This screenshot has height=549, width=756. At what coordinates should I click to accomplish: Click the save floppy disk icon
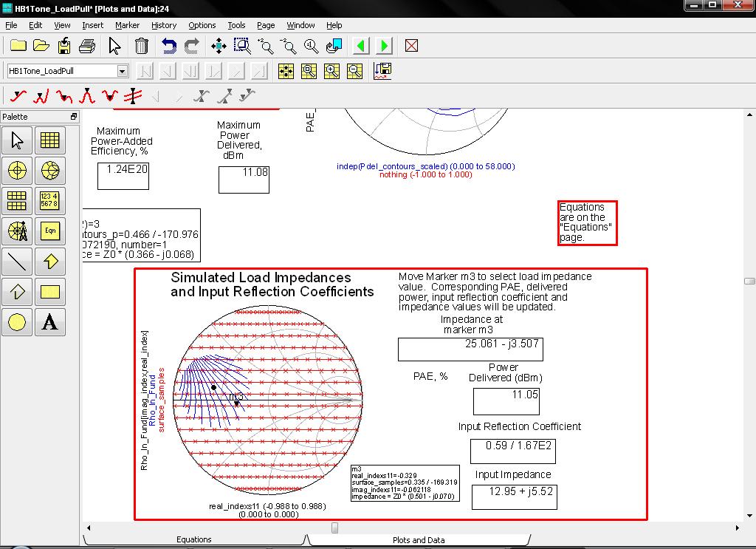(64, 46)
